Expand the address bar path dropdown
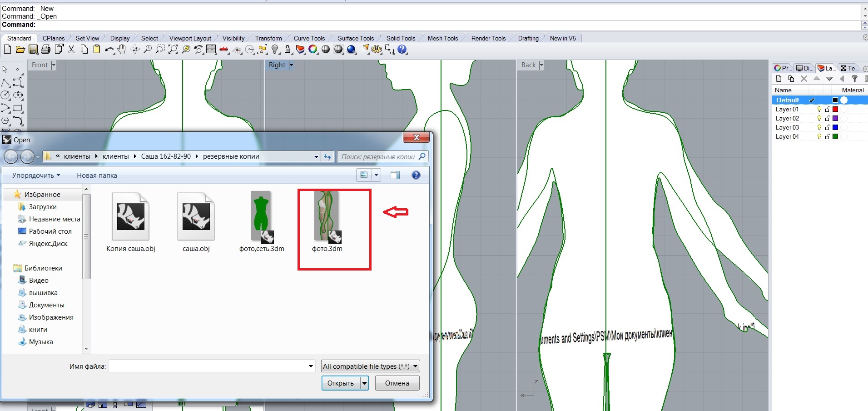 point(316,156)
